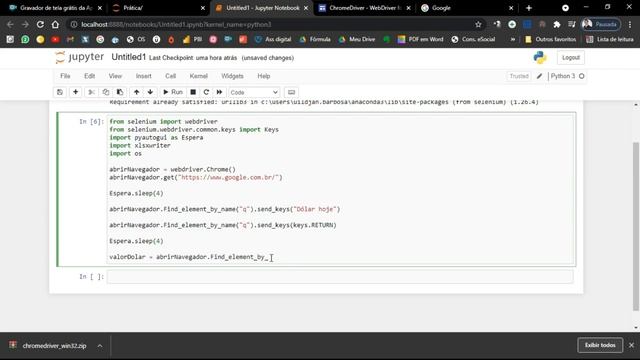This screenshot has height=360, width=640.
Task: Click the line Espera.sleep(4) after send_keys RETURN
Action: point(136,241)
